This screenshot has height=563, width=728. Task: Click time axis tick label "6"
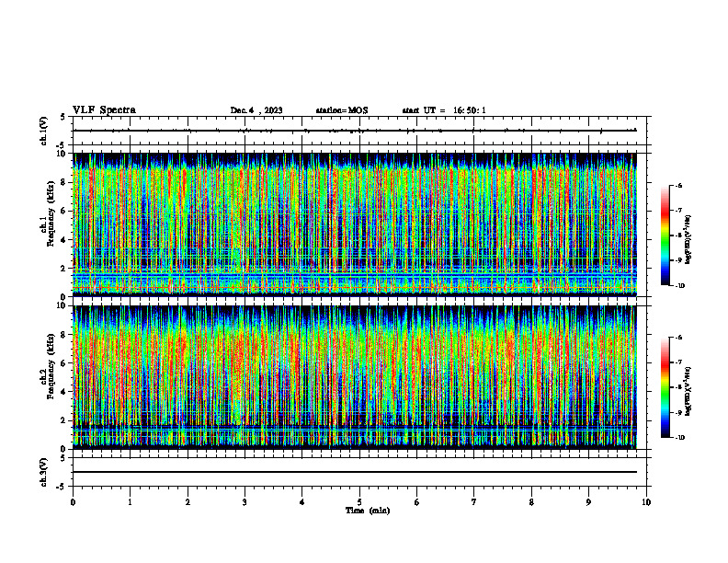(417, 502)
